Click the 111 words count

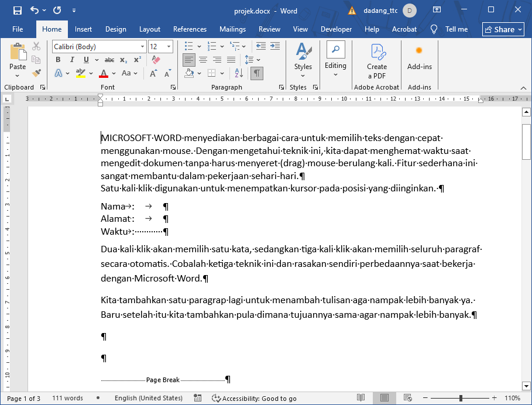[67, 398]
